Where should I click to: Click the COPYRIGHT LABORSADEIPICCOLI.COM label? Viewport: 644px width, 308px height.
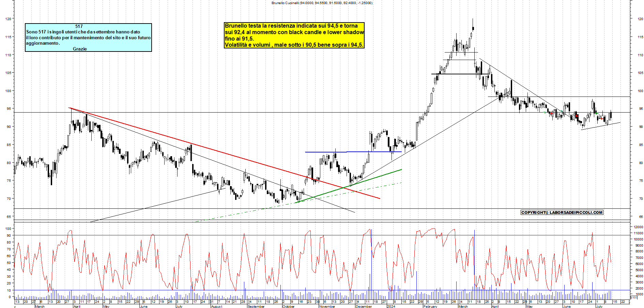coord(562,212)
